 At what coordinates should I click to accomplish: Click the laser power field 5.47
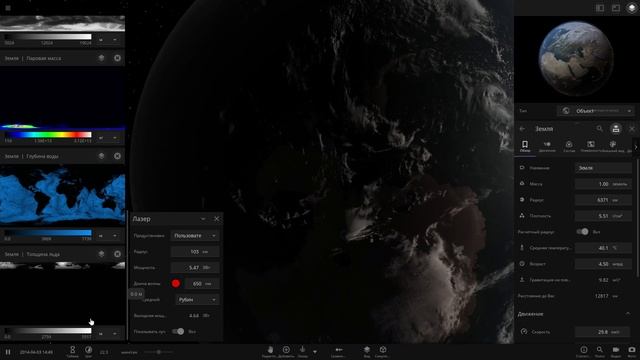195,267
